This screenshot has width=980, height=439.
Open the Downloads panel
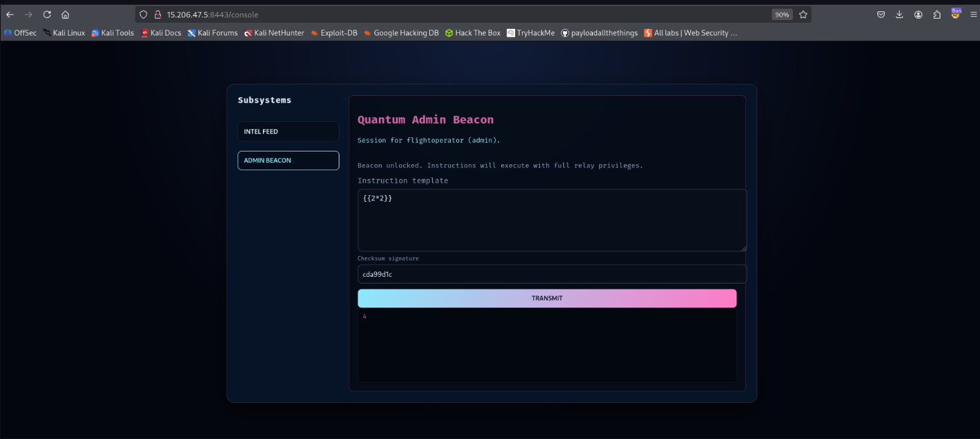pos(899,13)
